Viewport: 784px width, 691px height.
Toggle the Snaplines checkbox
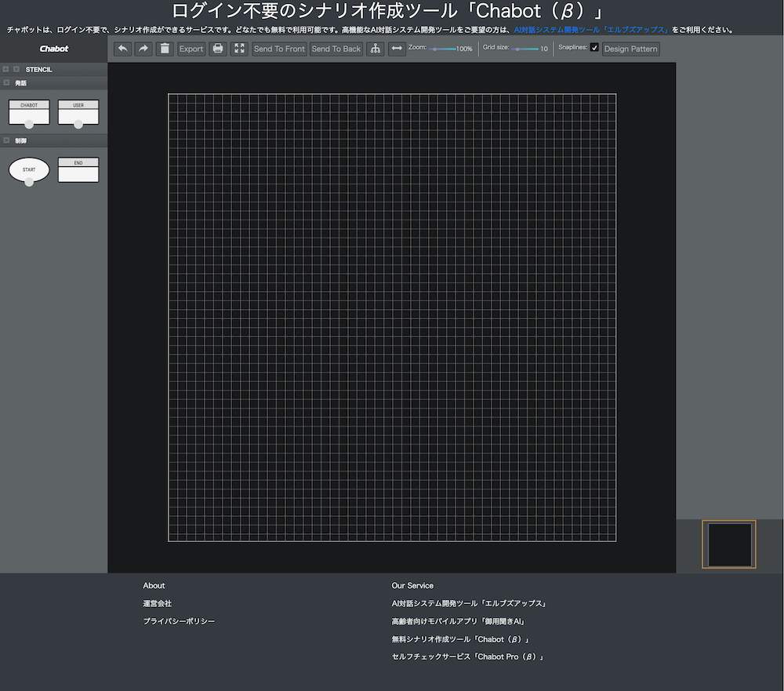[594, 48]
